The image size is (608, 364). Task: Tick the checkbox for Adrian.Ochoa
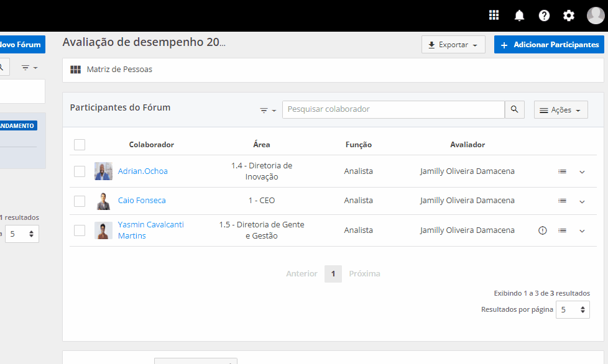pos(80,171)
